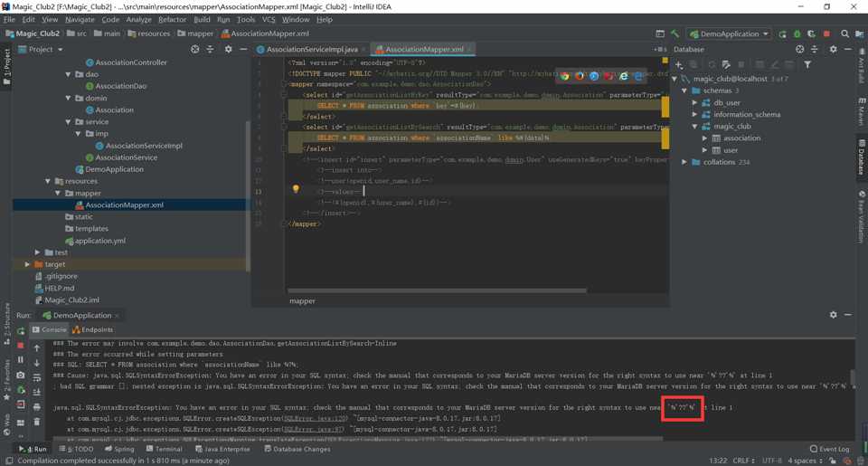The image size is (868, 466).
Task: Expand the test folder
Action: 38,252
